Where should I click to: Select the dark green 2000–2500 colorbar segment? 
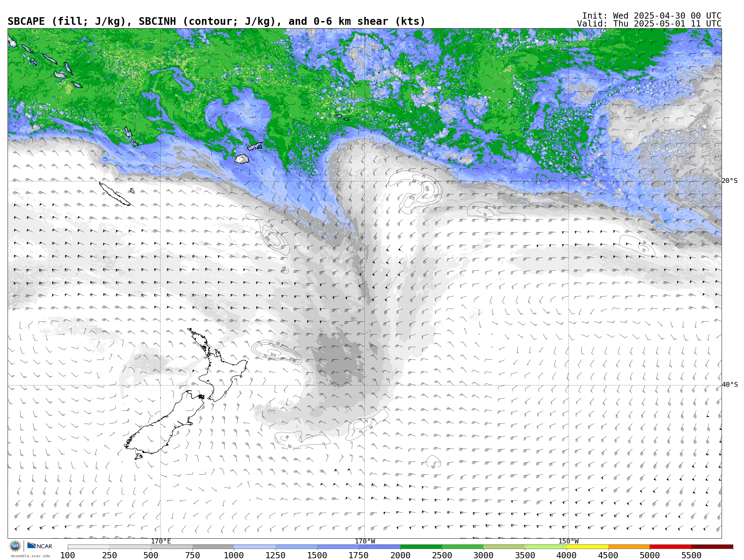tap(421, 547)
